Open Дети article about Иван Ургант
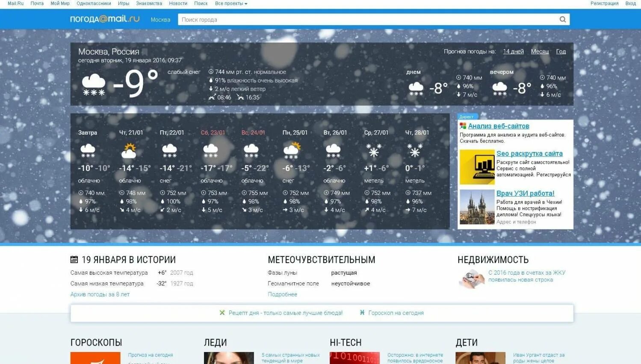Image resolution: width=641 pixels, height=364 pixels. [539, 358]
